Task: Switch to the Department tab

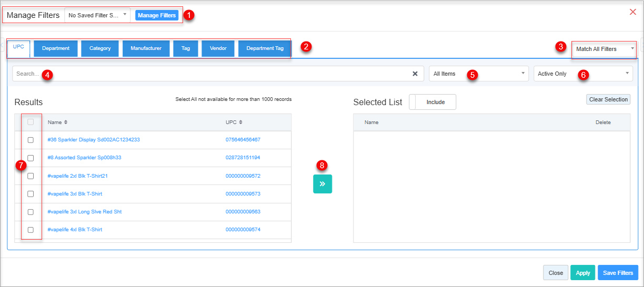Action: [56, 48]
